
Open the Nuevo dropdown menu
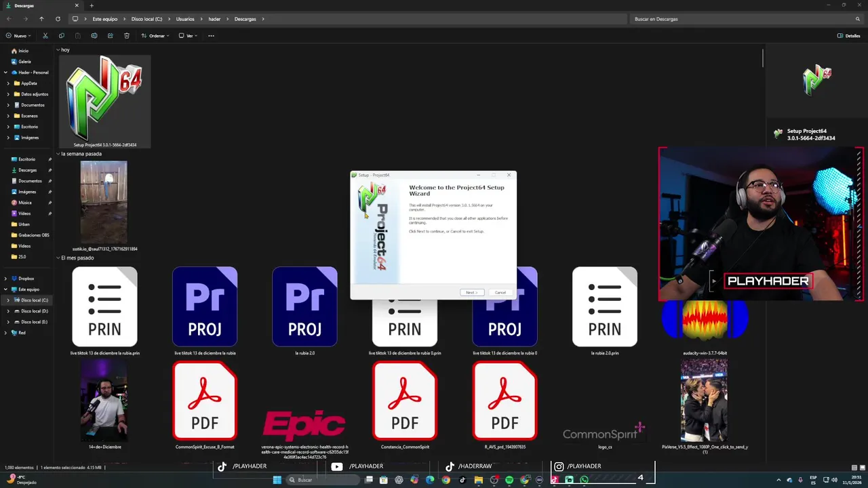pos(18,36)
